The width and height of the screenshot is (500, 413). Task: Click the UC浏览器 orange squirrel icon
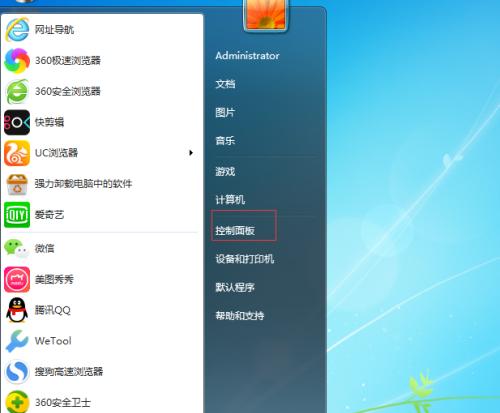pos(17,153)
